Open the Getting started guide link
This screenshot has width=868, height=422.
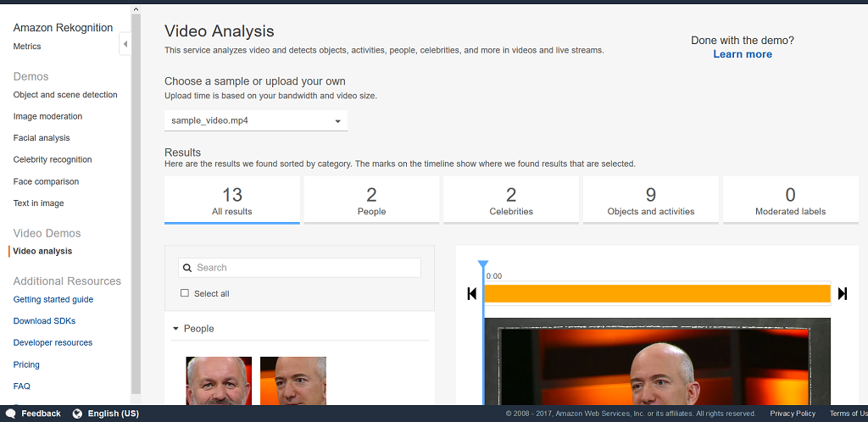coord(53,299)
